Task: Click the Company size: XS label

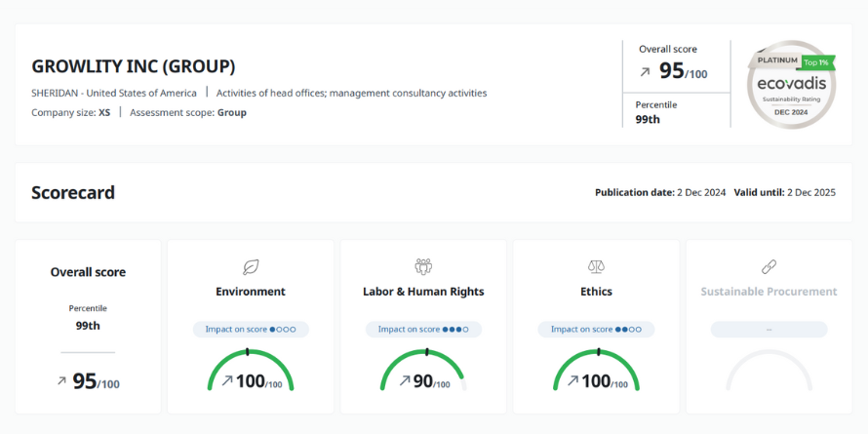Action: (71, 112)
